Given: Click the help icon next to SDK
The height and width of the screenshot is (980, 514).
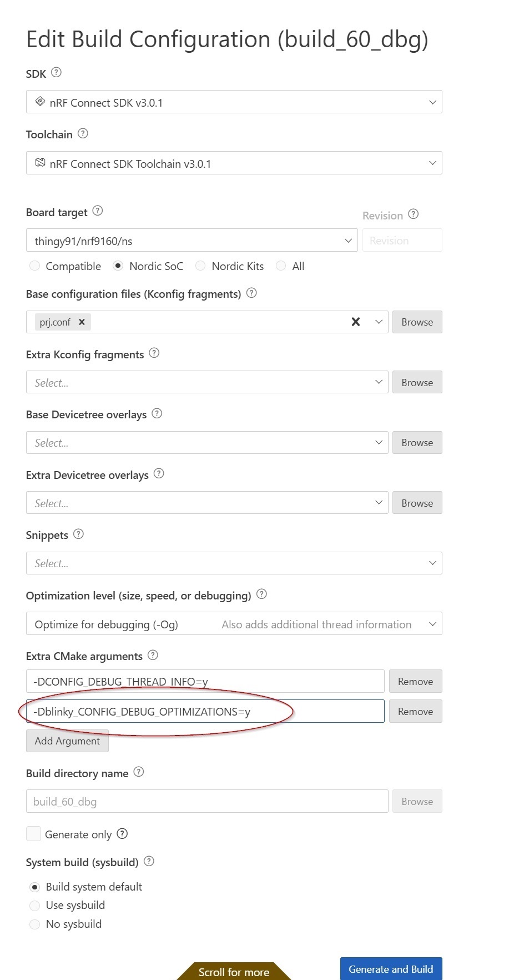Looking at the screenshot, I should pos(56,73).
